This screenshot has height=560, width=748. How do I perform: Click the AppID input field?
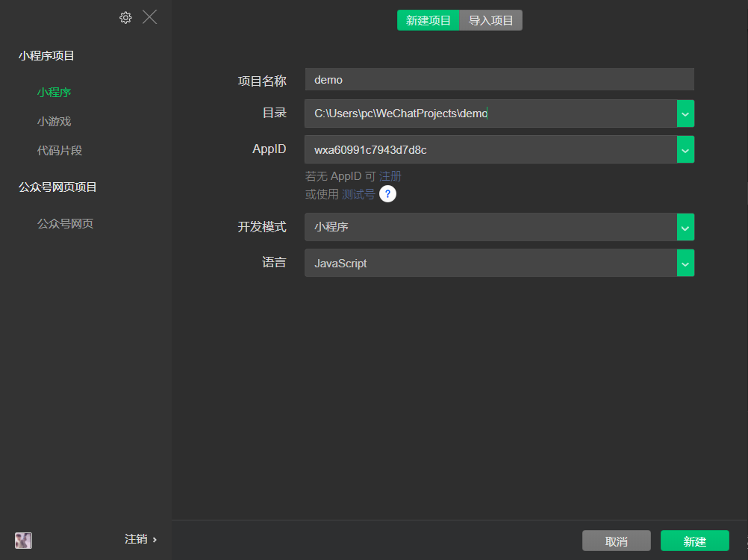491,149
